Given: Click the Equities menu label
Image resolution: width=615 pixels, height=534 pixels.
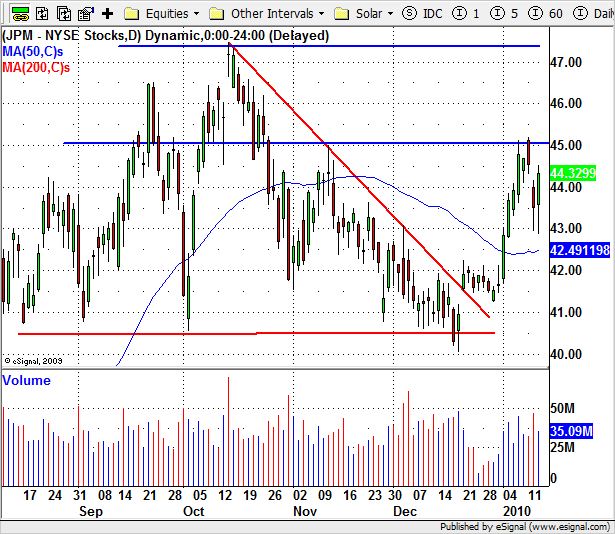Looking at the screenshot, I should (x=167, y=14).
